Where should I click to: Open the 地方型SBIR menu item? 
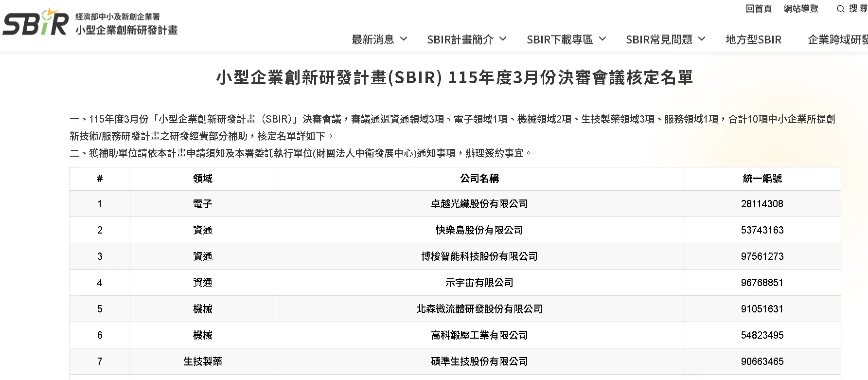[753, 39]
